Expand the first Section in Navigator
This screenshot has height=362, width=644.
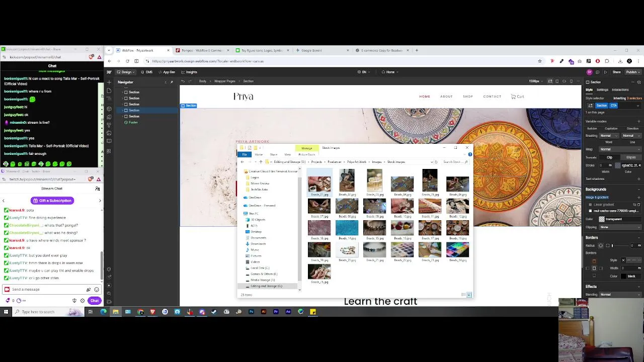click(122, 92)
